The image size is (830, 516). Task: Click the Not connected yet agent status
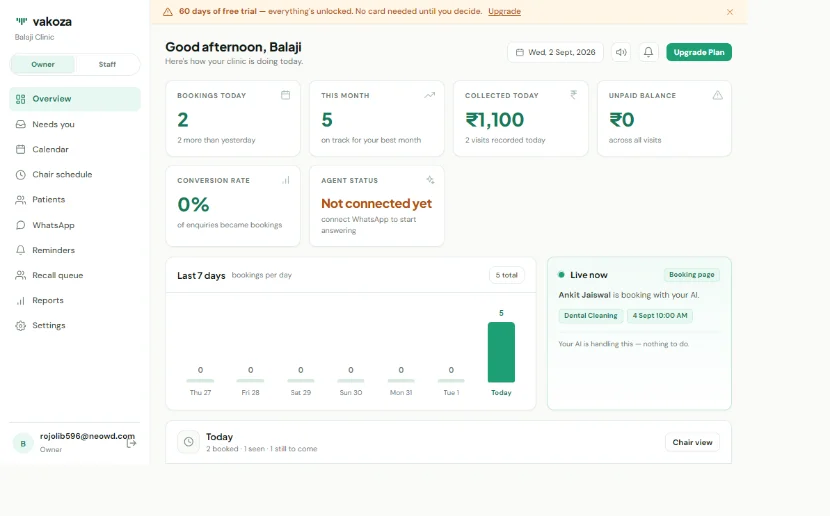point(376,204)
